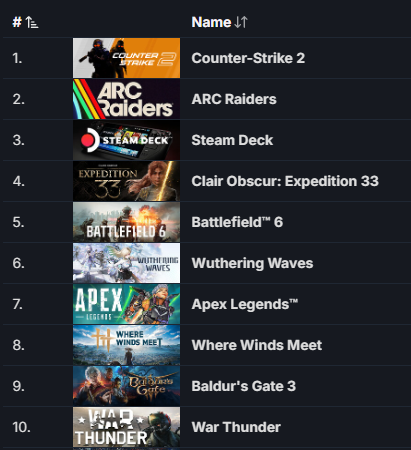411x450 pixels.
Task: Open the Clair Obscur: Expedition 33 link
Action: tap(285, 181)
